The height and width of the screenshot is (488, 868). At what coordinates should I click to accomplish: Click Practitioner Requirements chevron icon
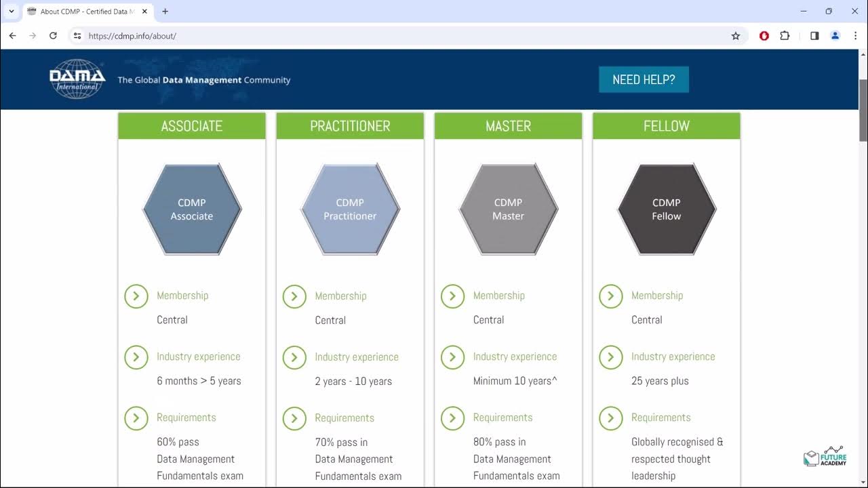[x=294, y=418]
